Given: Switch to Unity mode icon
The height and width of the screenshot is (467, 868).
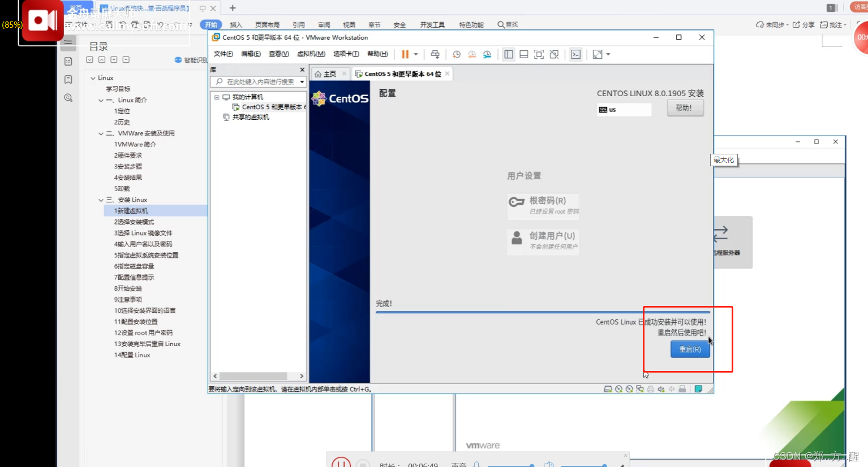Looking at the screenshot, I should [555, 54].
